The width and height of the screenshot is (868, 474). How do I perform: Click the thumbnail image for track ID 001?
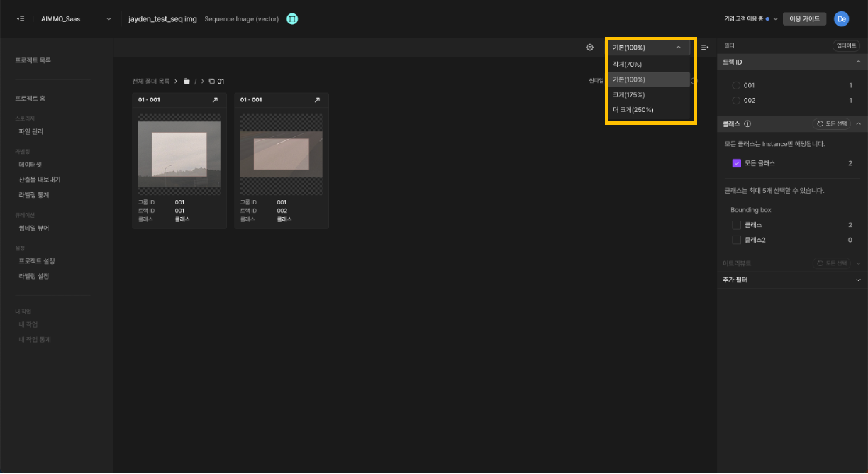(x=179, y=154)
